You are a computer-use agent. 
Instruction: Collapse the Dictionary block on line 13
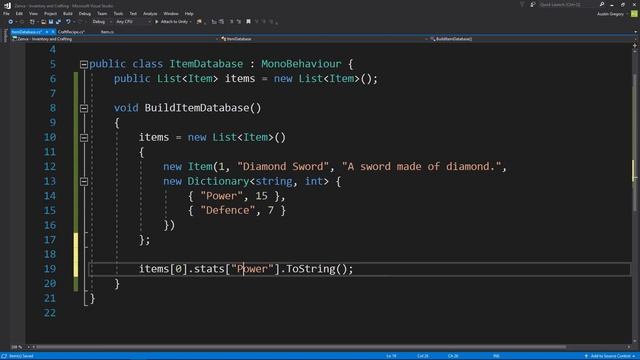coord(84,181)
